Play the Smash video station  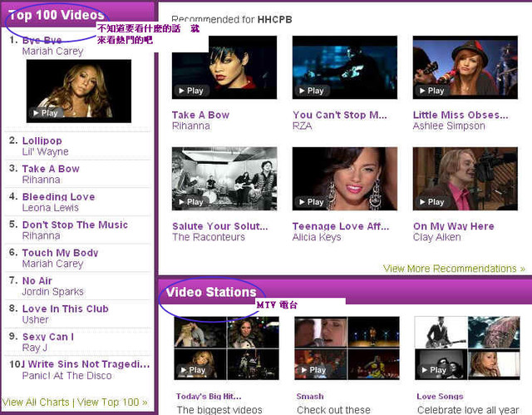pos(314,370)
